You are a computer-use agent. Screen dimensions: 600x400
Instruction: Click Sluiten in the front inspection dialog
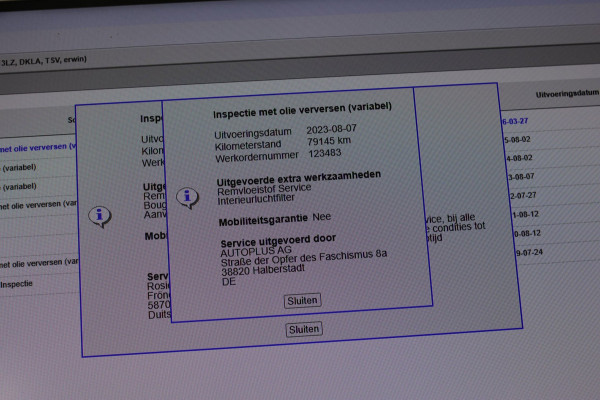(303, 300)
